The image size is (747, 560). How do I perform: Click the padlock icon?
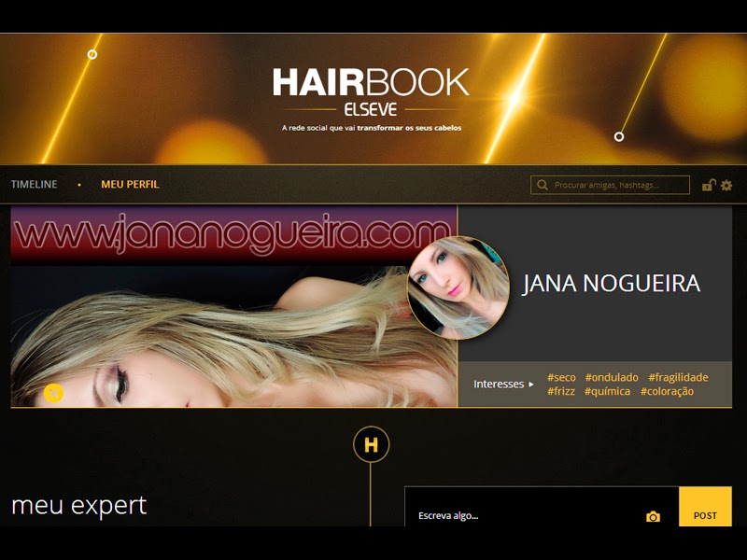709,185
